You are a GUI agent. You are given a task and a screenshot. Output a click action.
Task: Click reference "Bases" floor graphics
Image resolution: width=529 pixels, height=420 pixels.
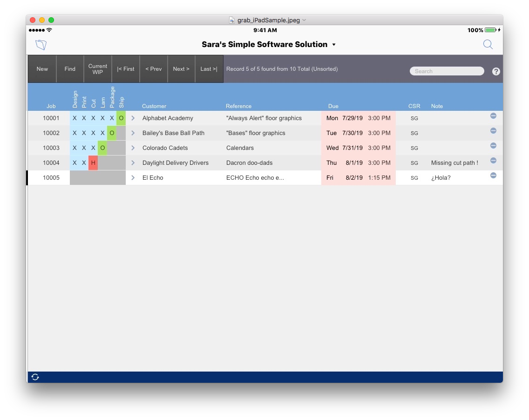click(256, 133)
